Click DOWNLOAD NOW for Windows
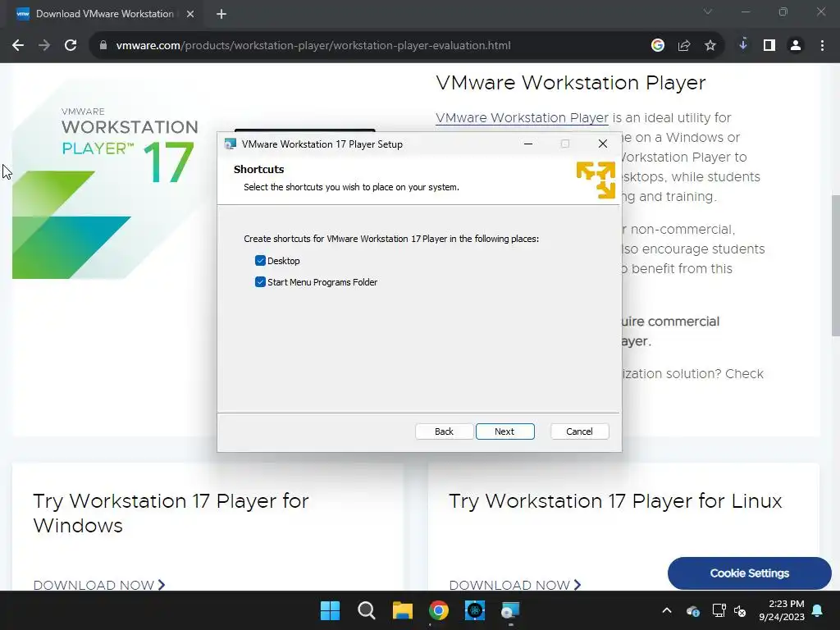840x630 pixels. (x=99, y=585)
